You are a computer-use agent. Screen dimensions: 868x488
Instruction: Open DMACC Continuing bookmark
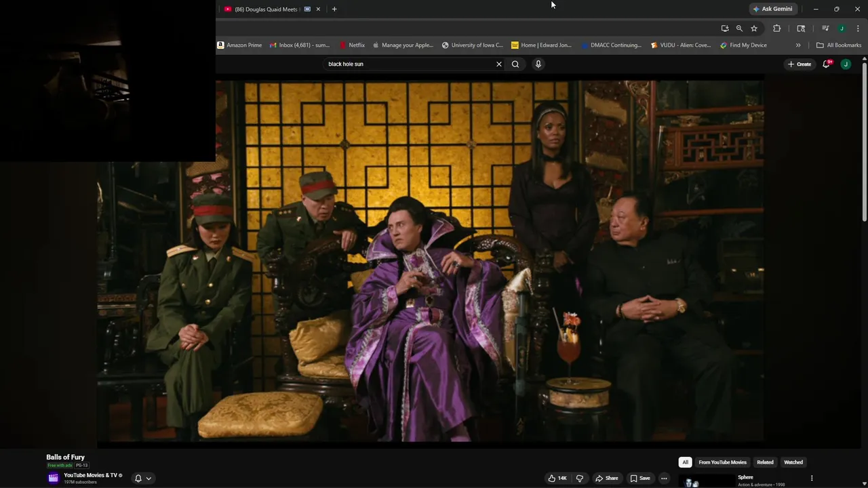coord(611,45)
